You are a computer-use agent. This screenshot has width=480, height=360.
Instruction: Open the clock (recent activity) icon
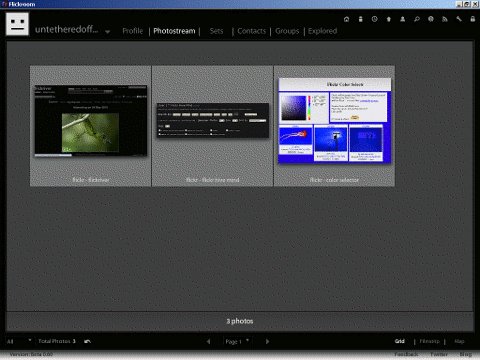[x=375, y=19]
